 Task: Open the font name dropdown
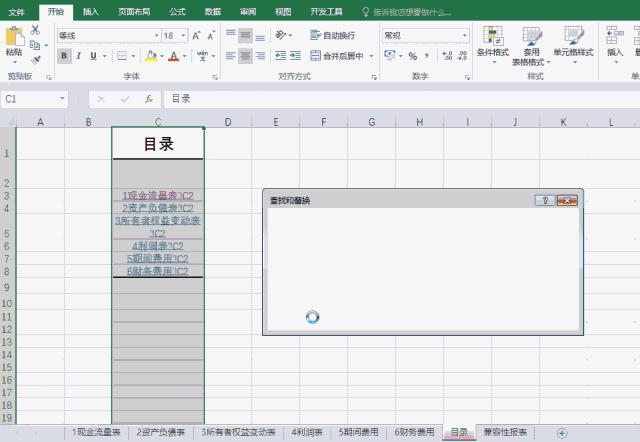pos(156,36)
